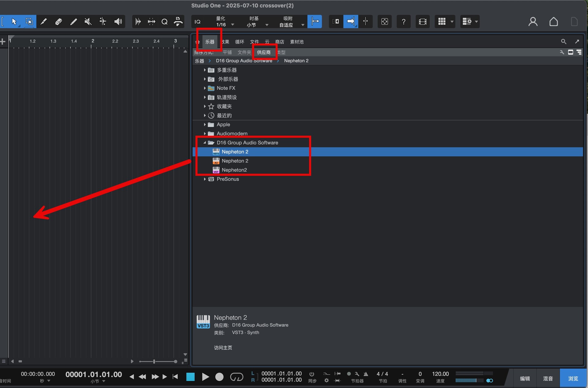The image size is (588, 388).
Task: Select the Range tool
Action: coord(29,21)
